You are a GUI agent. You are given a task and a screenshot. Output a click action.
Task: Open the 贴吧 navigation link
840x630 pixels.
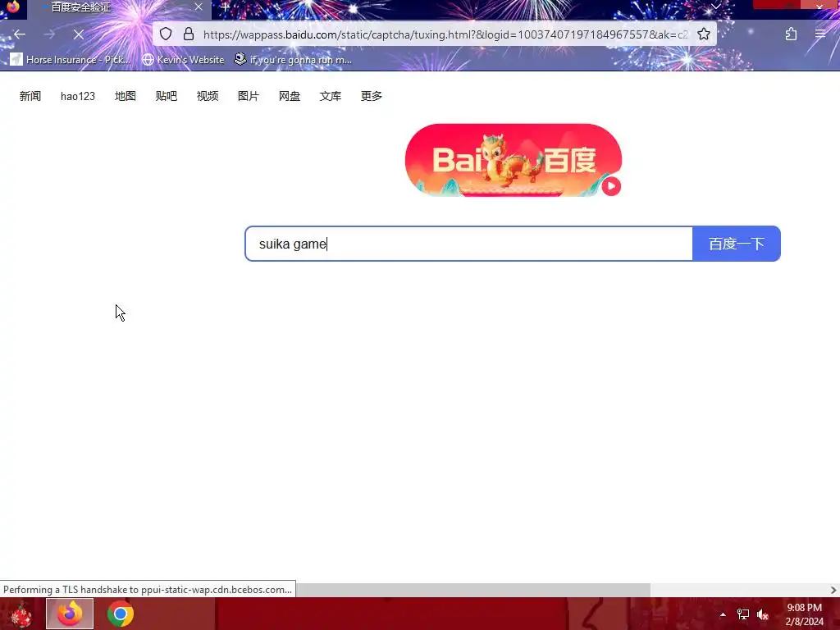click(x=166, y=96)
